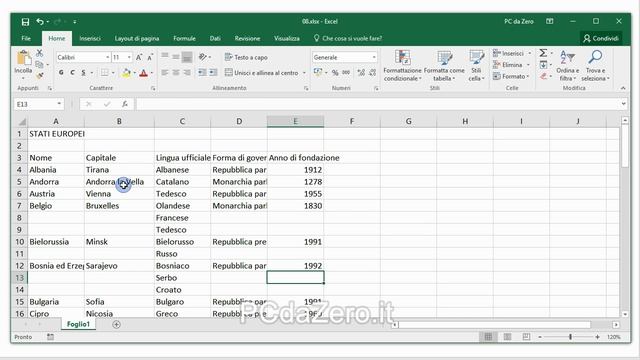640x360 pixels.
Task: Switch to Page Layout view icon
Action: click(507, 337)
